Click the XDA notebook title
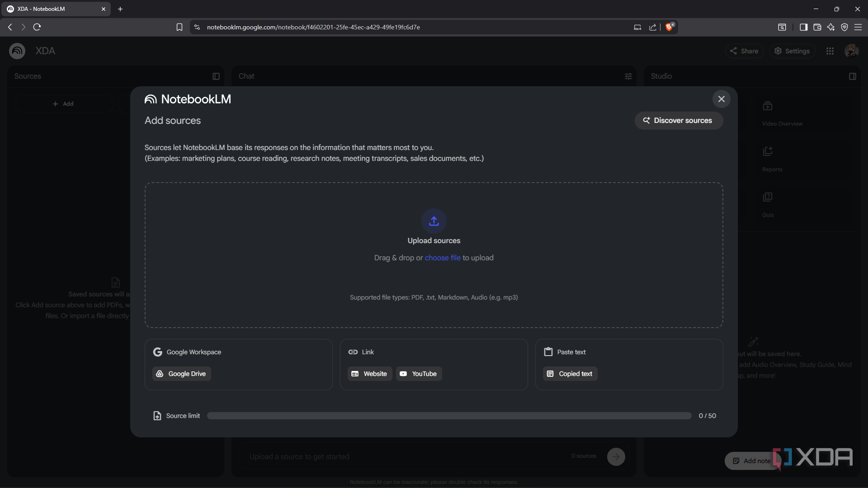This screenshot has width=868, height=488. point(45,51)
